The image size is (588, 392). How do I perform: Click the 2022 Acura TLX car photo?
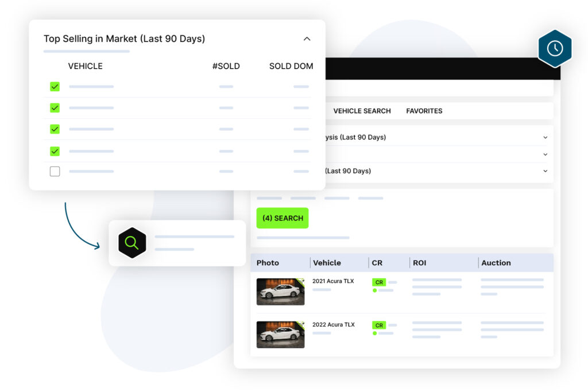click(x=280, y=335)
